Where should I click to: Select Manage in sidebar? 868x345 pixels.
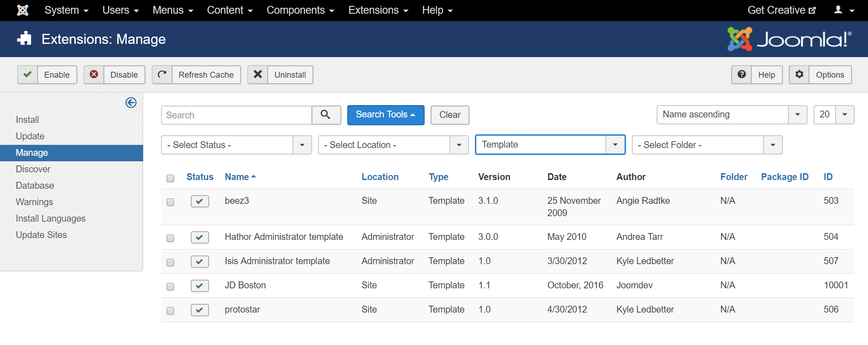[x=71, y=153]
